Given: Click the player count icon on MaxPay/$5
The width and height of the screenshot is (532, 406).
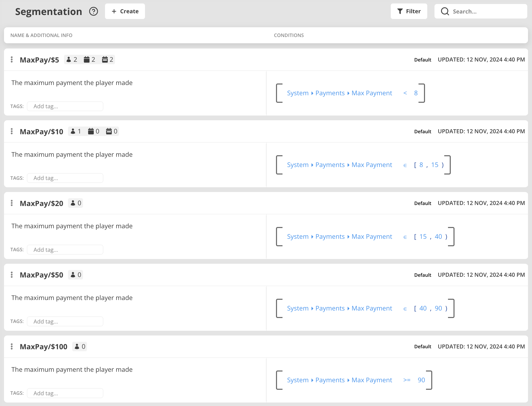Looking at the screenshot, I should 69,59.
